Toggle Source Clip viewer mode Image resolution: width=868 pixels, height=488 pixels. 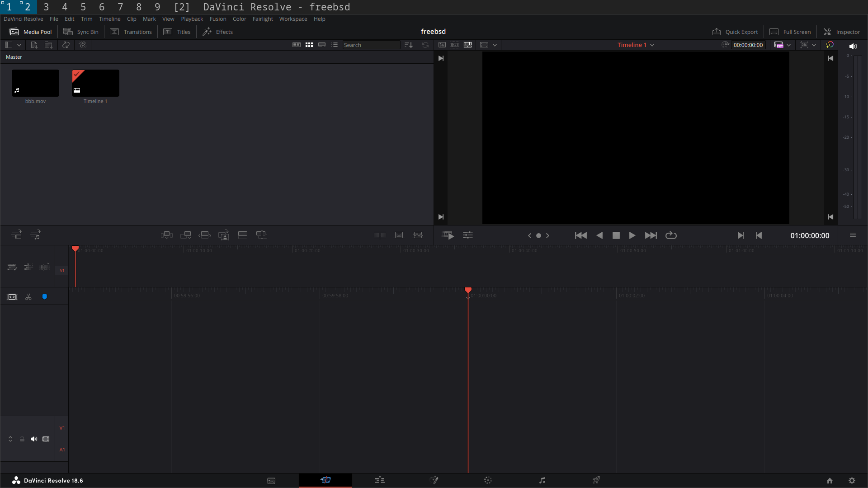(442, 45)
